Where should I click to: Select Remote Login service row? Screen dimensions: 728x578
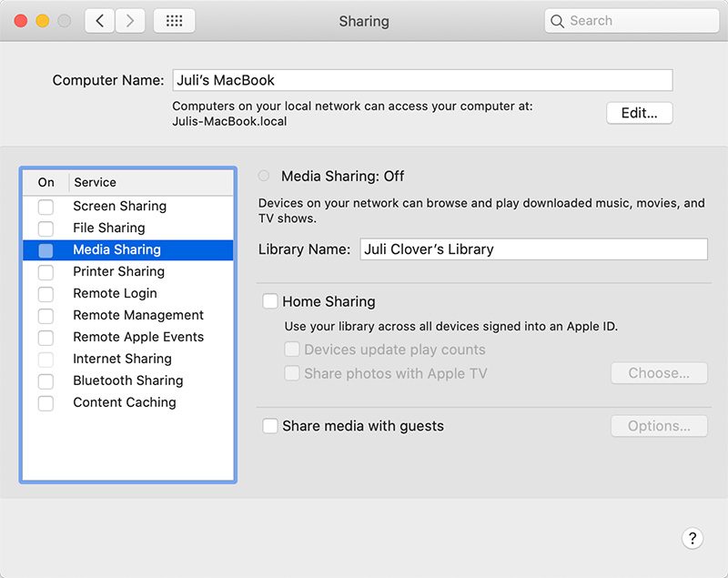click(128, 293)
